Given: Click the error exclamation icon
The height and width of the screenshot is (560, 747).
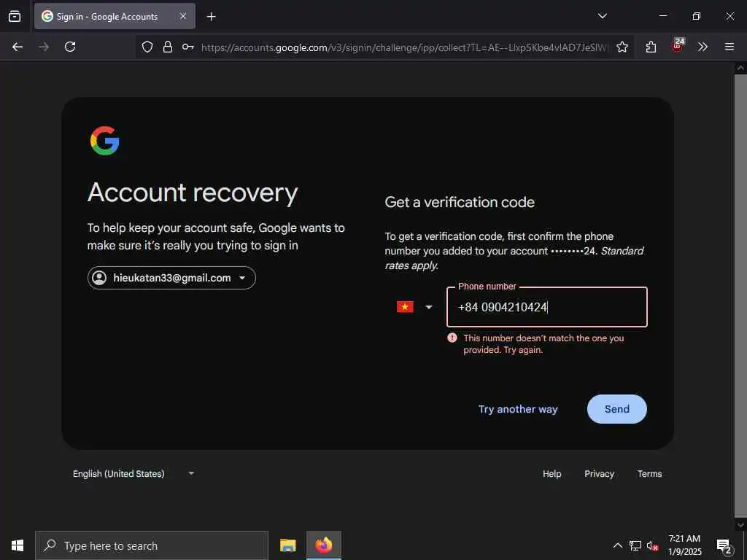Looking at the screenshot, I should point(452,338).
